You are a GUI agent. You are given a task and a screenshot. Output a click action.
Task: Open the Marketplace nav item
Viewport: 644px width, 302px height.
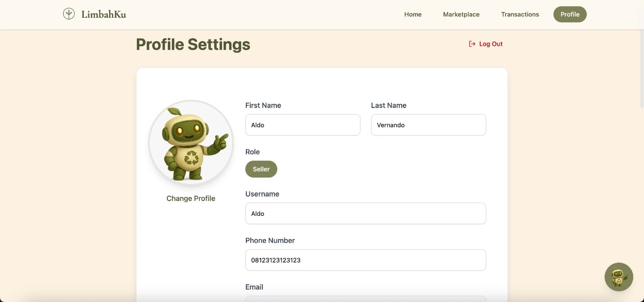coord(461,14)
